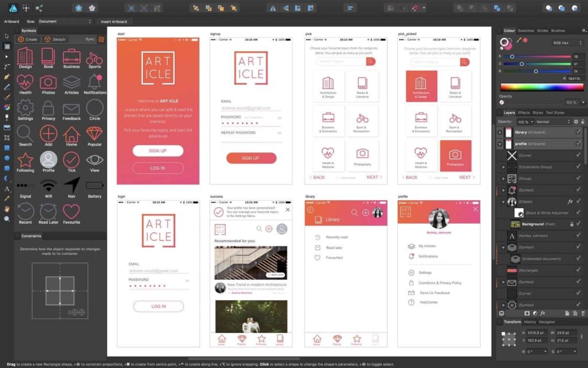
Task: Select the Vector Crop tool
Action: (6, 138)
